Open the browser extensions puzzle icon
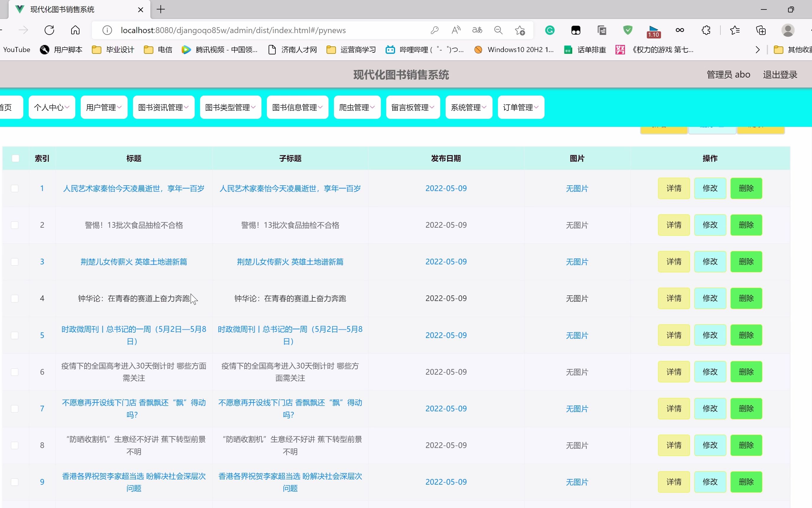This screenshot has height=508, width=812. [x=706, y=30]
